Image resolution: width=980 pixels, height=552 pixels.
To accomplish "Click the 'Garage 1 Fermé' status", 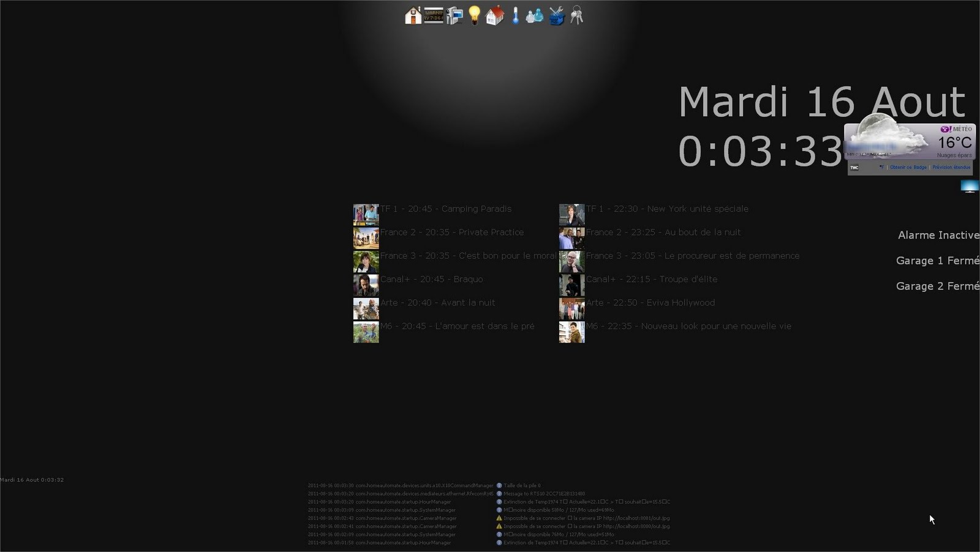I will pos(938,261).
